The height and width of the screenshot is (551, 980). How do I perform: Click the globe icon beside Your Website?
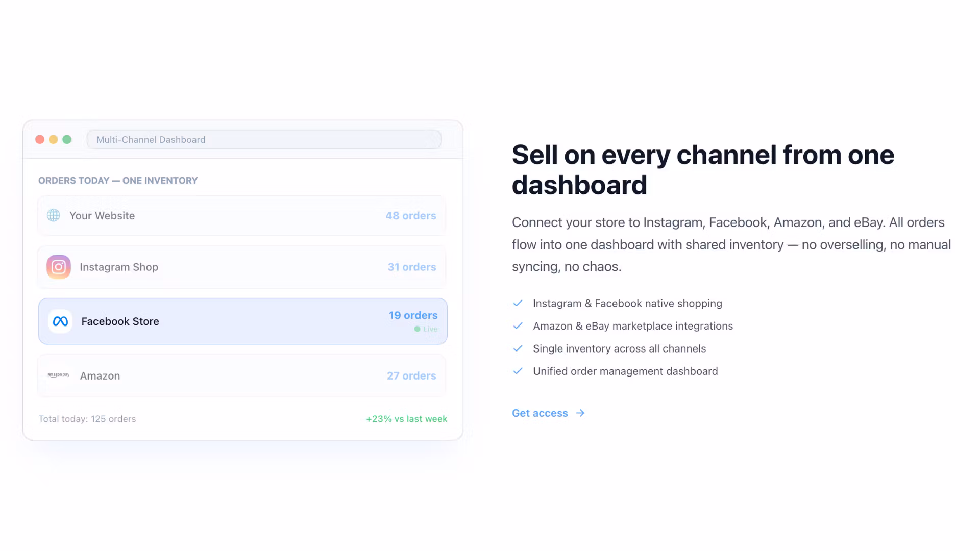click(x=54, y=215)
